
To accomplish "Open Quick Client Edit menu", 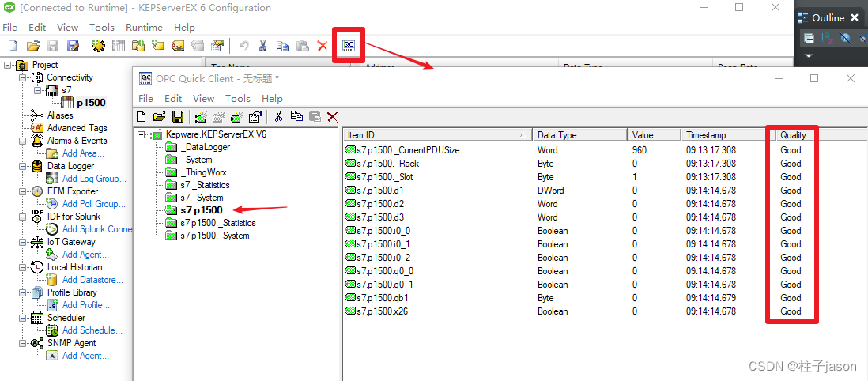I will pyautogui.click(x=173, y=98).
